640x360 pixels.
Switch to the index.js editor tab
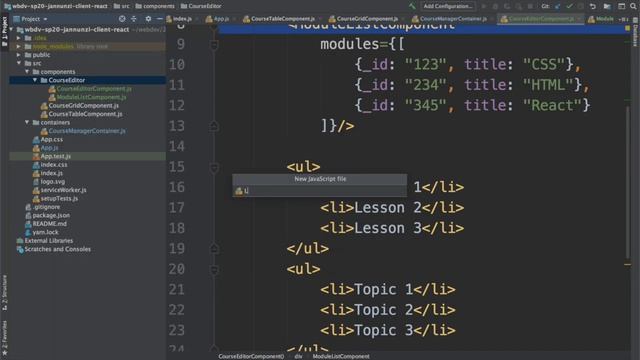pyautogui.click(x=179, y=19)
